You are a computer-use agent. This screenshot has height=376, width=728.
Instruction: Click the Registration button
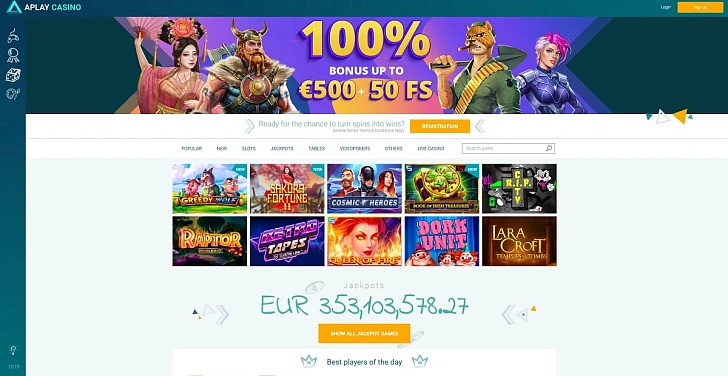coord(440,126)
